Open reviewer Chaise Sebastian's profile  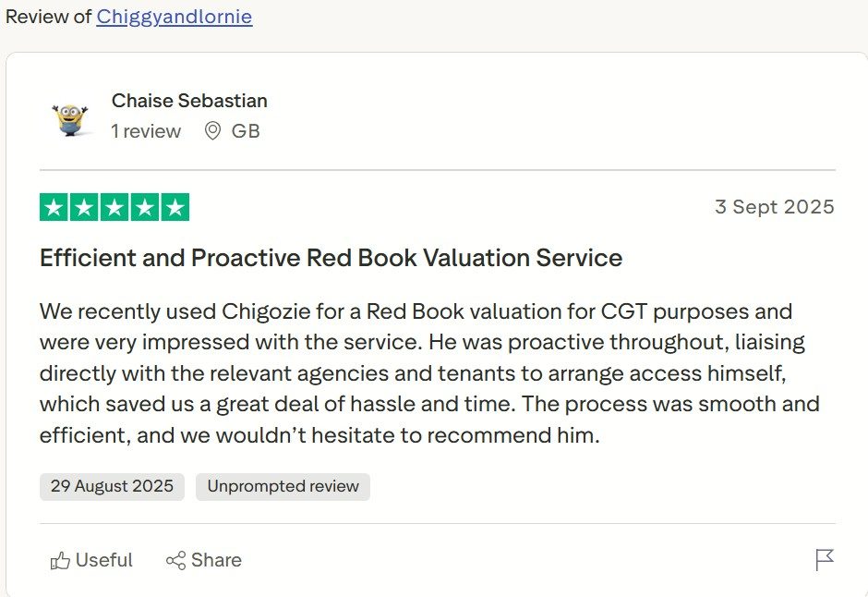[189, 100]
